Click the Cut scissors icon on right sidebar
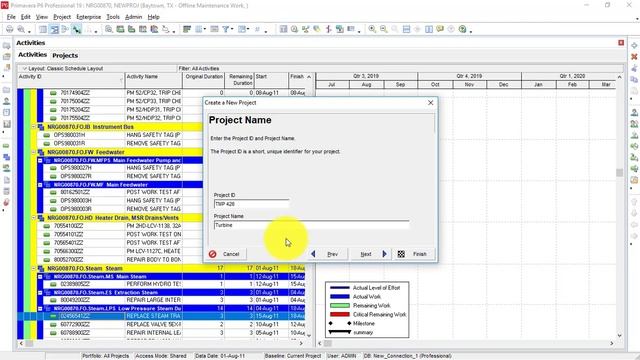The image size is (640, 360). [x=634, y=68]
